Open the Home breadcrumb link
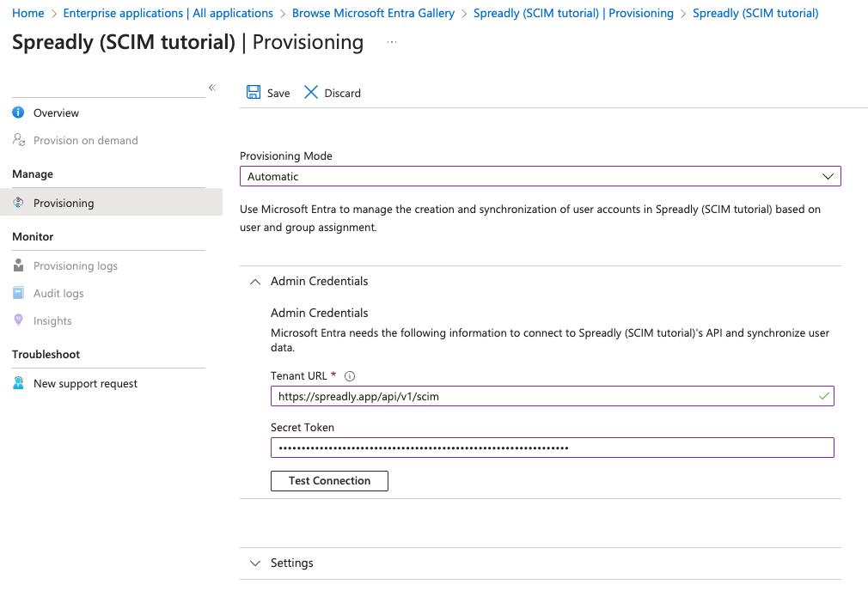868x597 pixels. point(28,13)
